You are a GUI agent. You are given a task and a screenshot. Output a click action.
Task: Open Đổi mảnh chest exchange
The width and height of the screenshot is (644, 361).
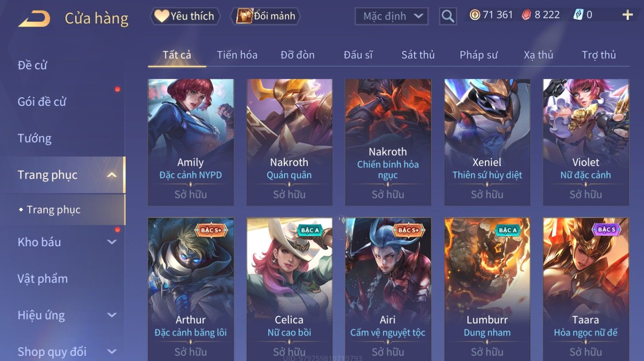265,16
